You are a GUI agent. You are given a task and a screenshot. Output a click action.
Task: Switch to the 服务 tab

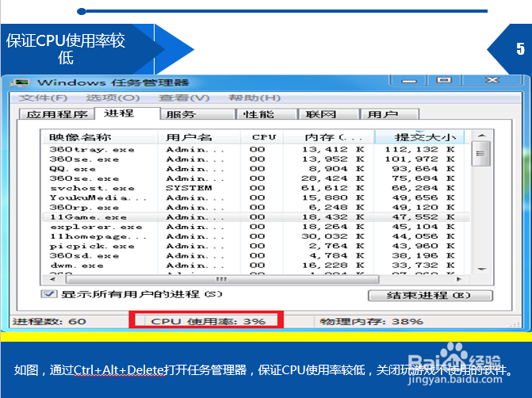[x=197, y=114]
